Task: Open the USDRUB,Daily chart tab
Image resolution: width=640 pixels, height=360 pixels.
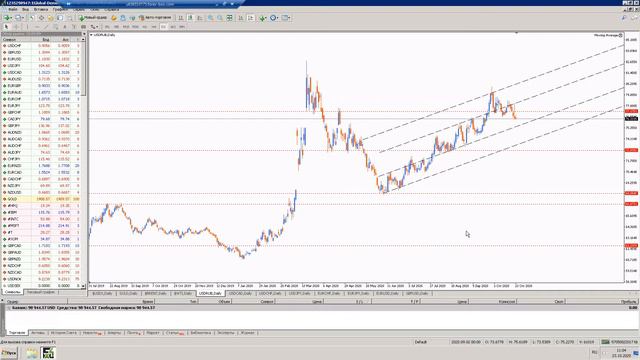Action: pyautogui.click(x=210, y=293)
